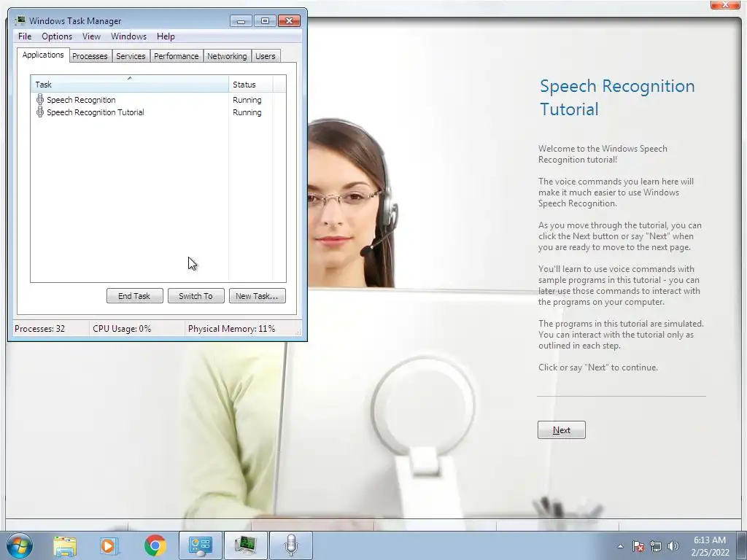Switch to the Applications tab
The image size is (747, 560).
pyautogui.click(x=43, y=55)
